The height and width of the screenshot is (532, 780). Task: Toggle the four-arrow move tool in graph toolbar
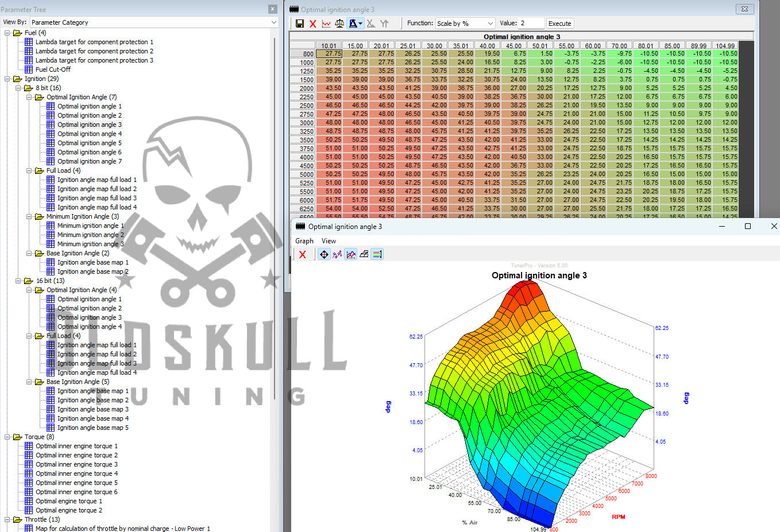(324, 254)
